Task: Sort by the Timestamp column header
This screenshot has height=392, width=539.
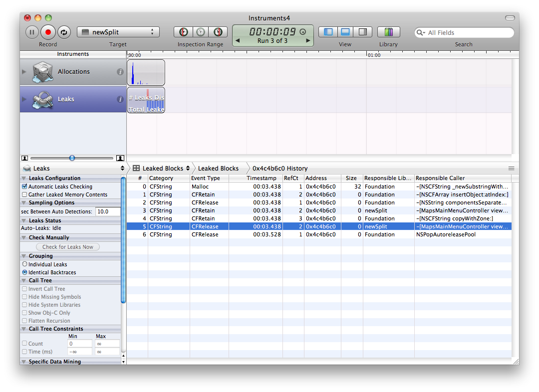Action: 256,179
